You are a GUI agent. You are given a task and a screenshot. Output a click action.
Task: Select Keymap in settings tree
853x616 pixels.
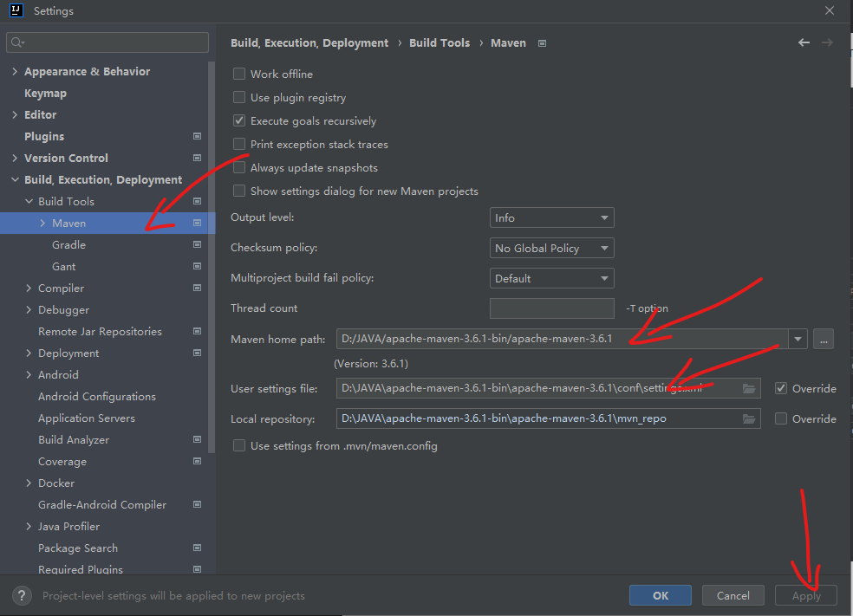(x=45, y=93)
